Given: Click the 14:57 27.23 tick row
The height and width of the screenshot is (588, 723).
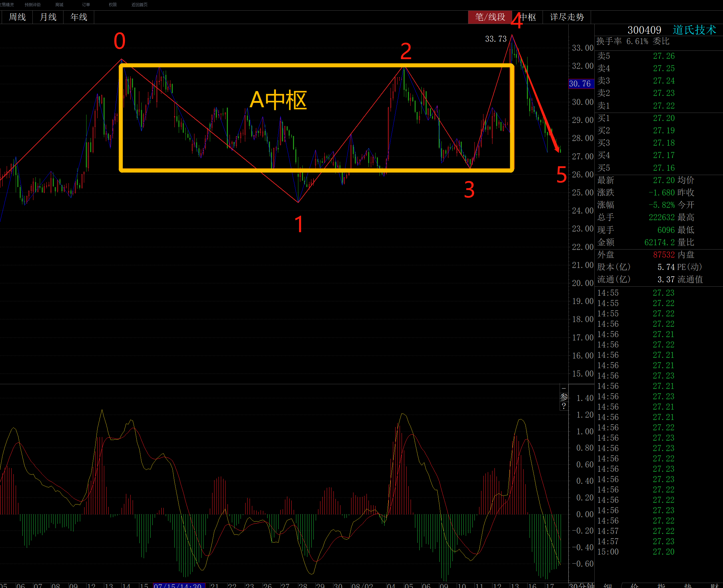Looking at the screenshot, I should pos(659,542).
